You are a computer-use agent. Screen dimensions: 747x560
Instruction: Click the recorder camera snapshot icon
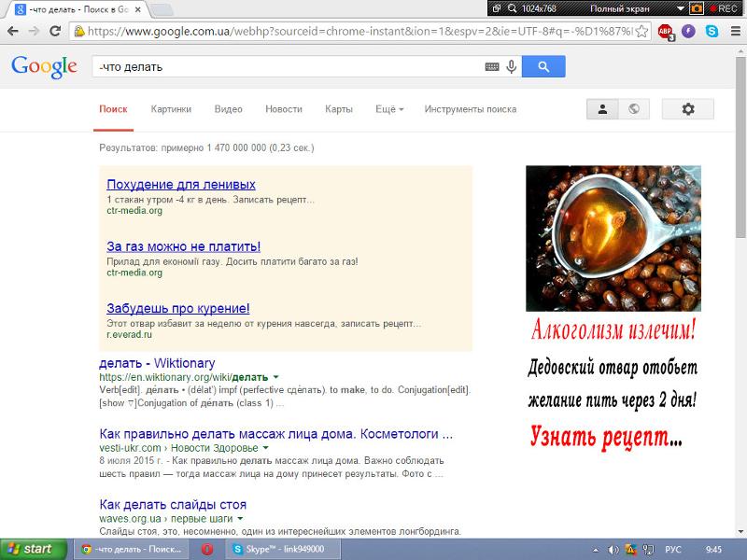697,8
